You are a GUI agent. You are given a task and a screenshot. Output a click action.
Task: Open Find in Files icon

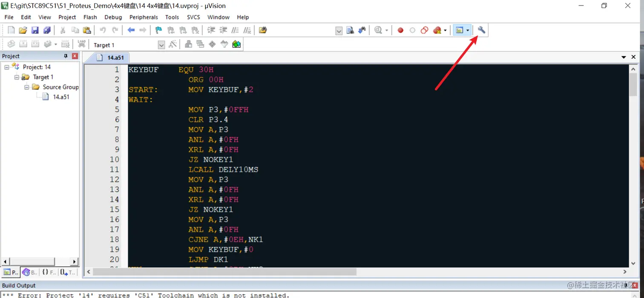pos(263,30)
